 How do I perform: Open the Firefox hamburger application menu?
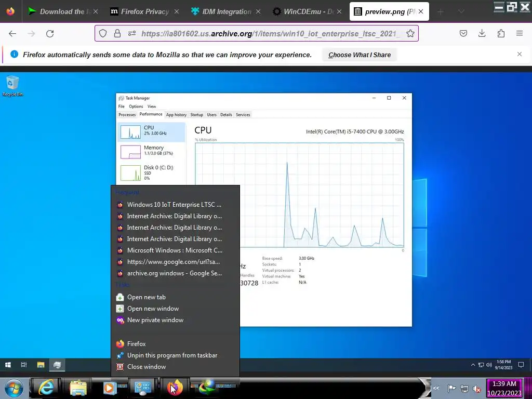tap(520, 33)
